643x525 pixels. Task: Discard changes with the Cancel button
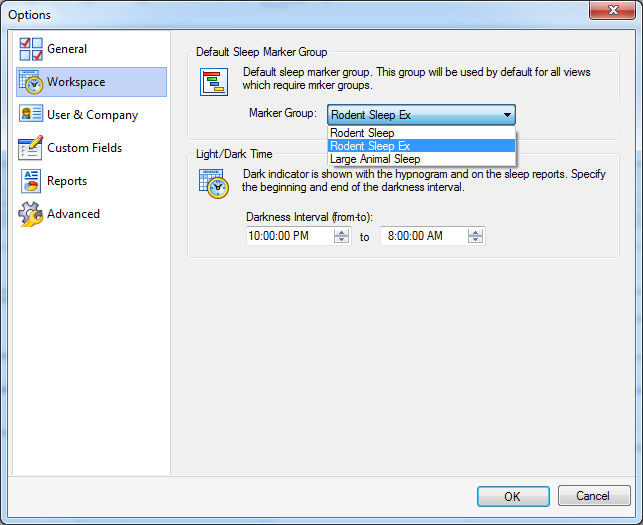(594, 496)
